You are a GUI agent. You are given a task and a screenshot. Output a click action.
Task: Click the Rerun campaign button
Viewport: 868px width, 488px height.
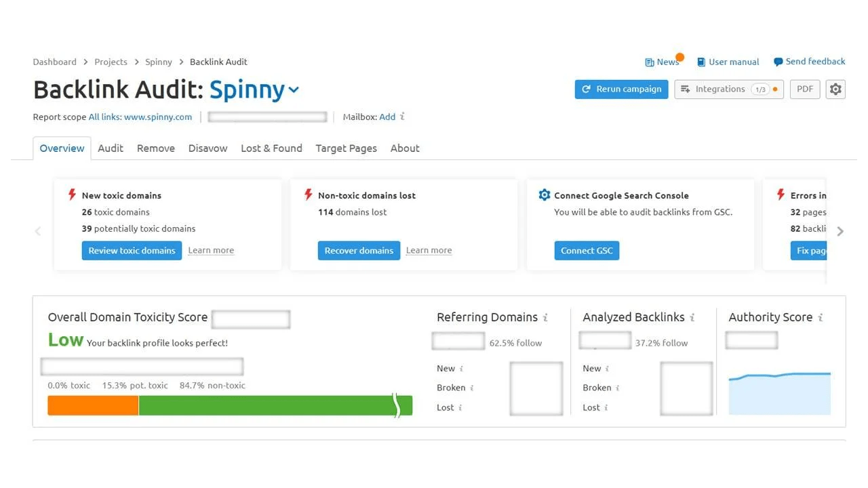621,89
